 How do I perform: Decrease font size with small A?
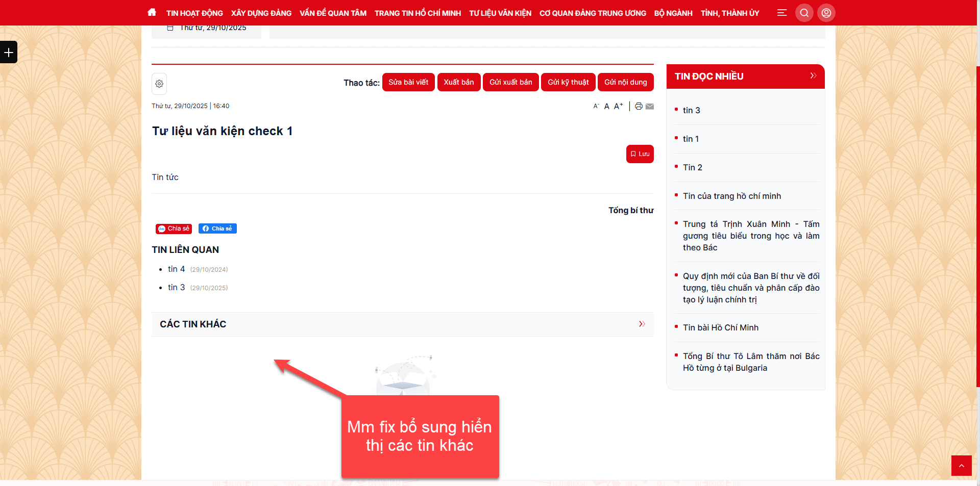click(x=596, y=106)
